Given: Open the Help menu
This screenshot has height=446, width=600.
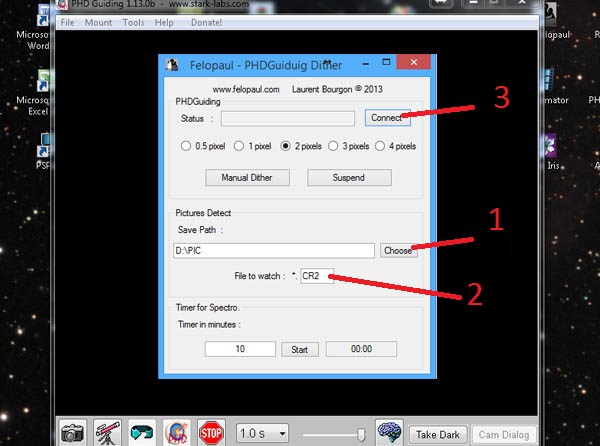Looking at the screenshot, I should [x=164, y=23].
